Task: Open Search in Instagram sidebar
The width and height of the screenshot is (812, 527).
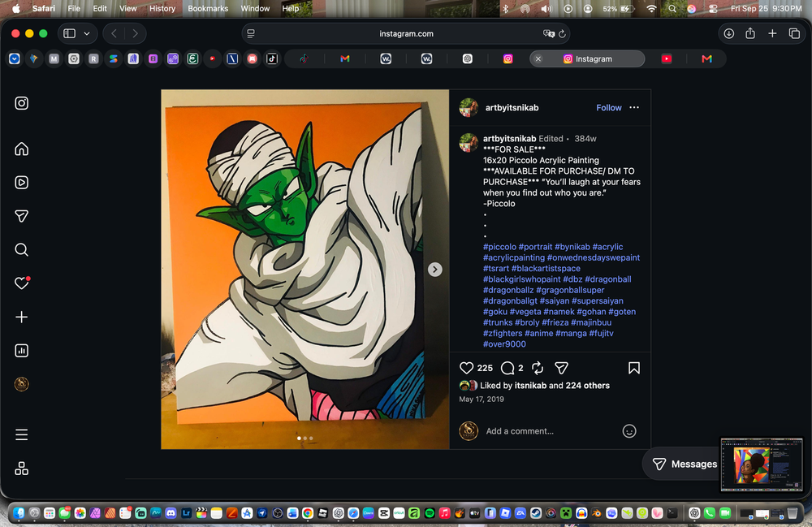Action: pos(21,249)
